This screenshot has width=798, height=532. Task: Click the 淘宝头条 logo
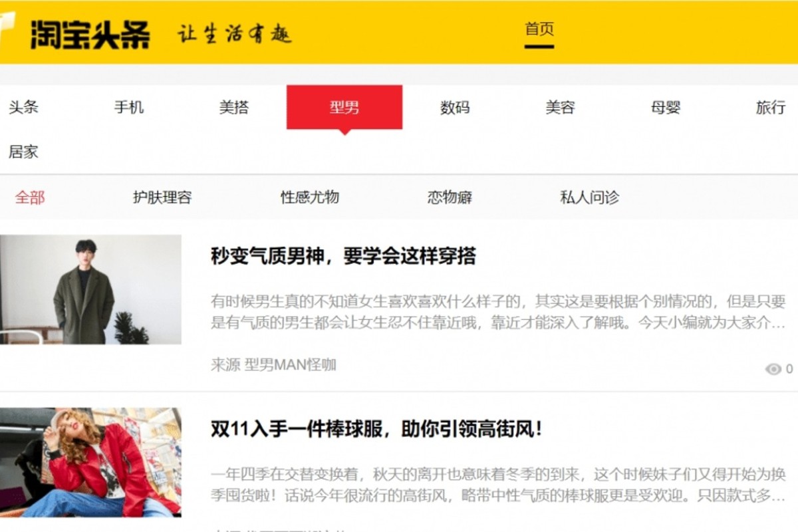coord(90,34)
